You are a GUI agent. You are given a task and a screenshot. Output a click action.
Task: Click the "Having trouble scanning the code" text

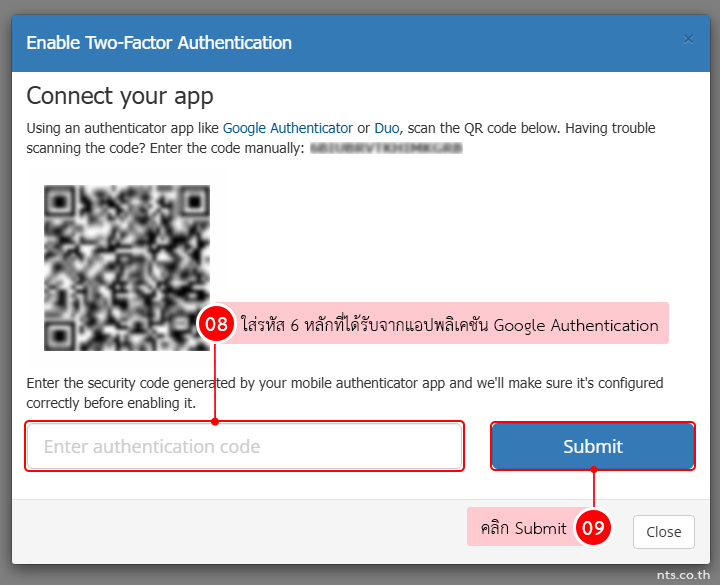(x=341, y=138)
